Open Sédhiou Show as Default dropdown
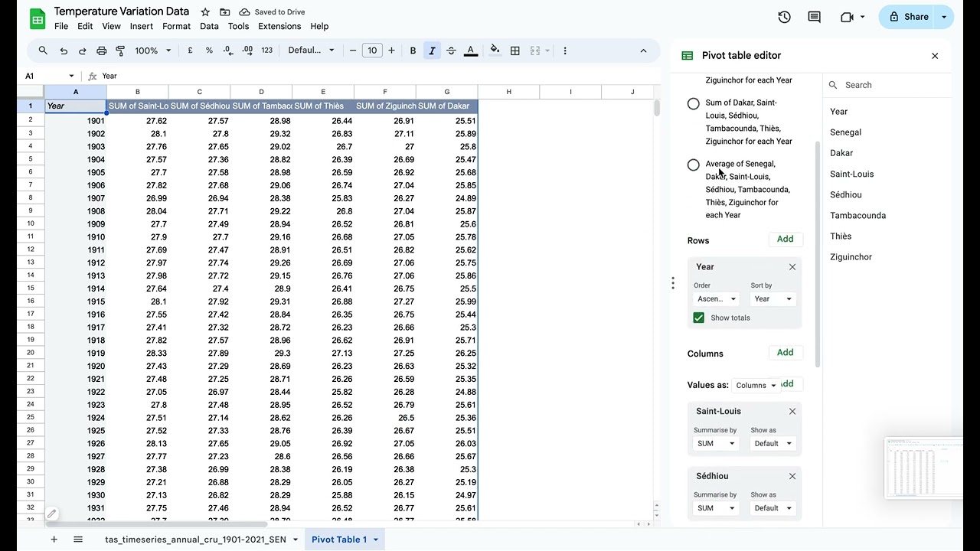The width and height of the screenshot is (980, 551). pyautogui.click(x=773, y=508)
